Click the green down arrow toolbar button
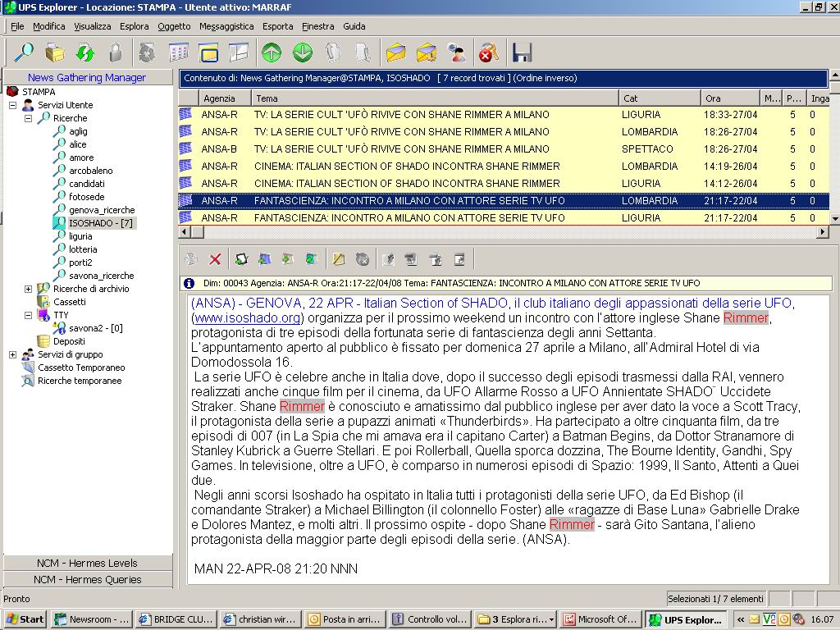This screenshot has width=840, height=630. [303, 52]
